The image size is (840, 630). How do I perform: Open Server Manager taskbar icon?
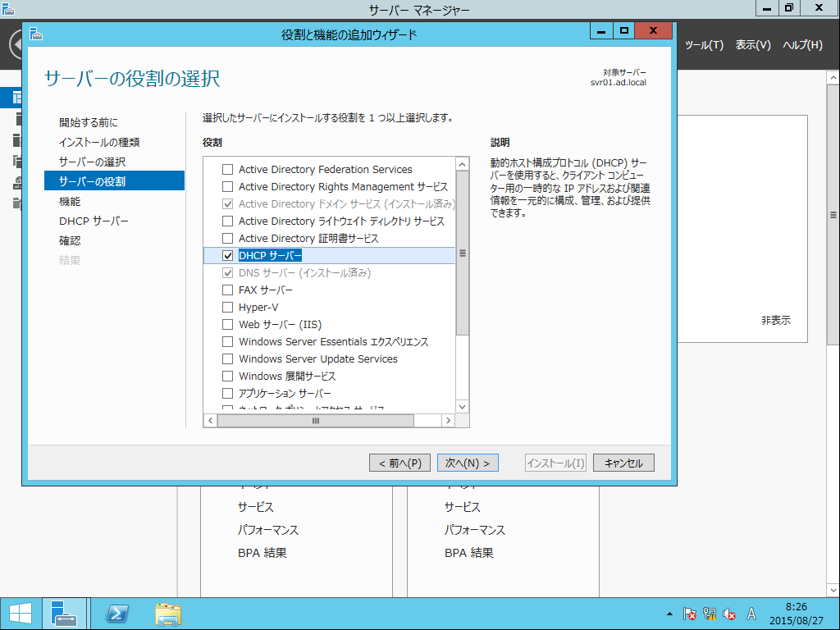point(64,614)
